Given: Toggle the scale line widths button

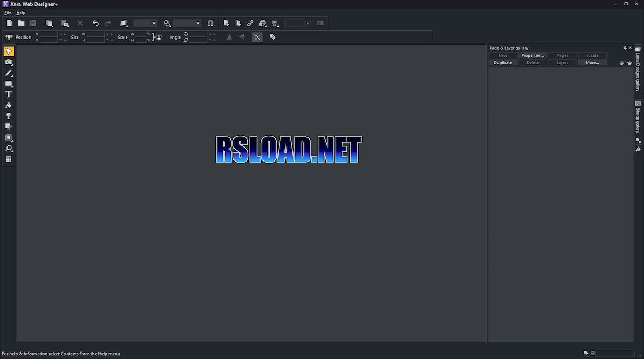Looking at the screenshot, I should pyautogui.click(x=258, y=37).
